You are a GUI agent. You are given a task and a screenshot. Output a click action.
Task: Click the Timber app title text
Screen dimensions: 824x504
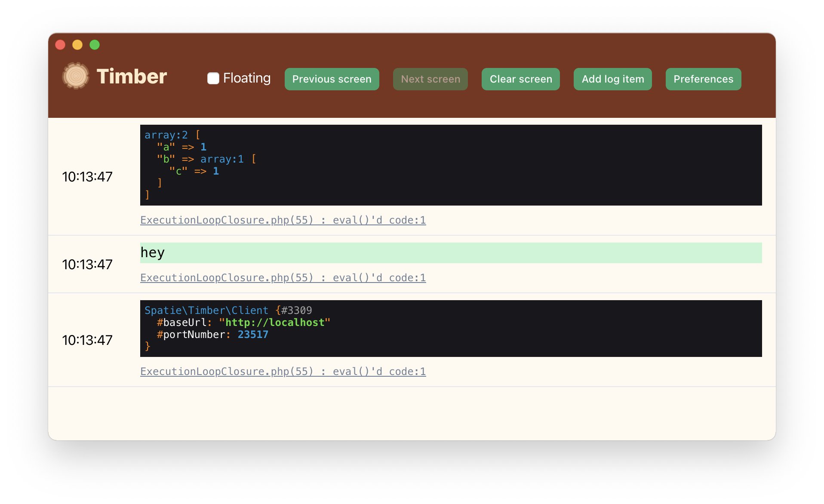(132, 77)
